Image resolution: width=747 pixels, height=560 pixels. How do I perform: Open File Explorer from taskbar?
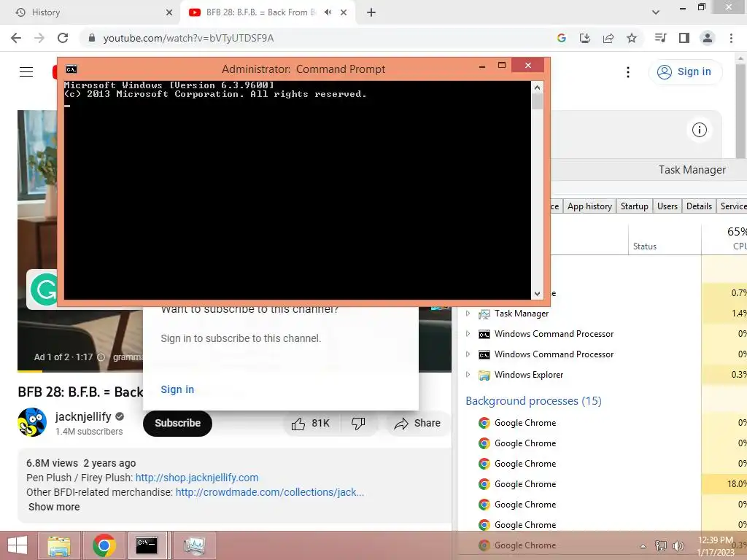pyautogui.click(x=59, y=545)
